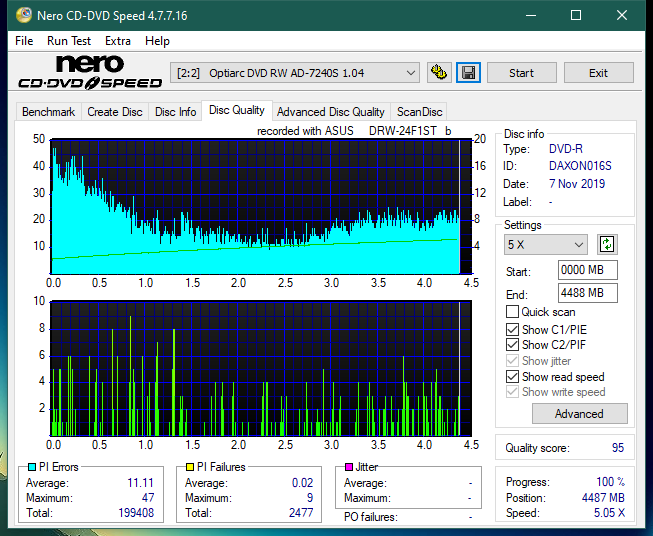
Task: Open the File menu
Action: (24, 41)
